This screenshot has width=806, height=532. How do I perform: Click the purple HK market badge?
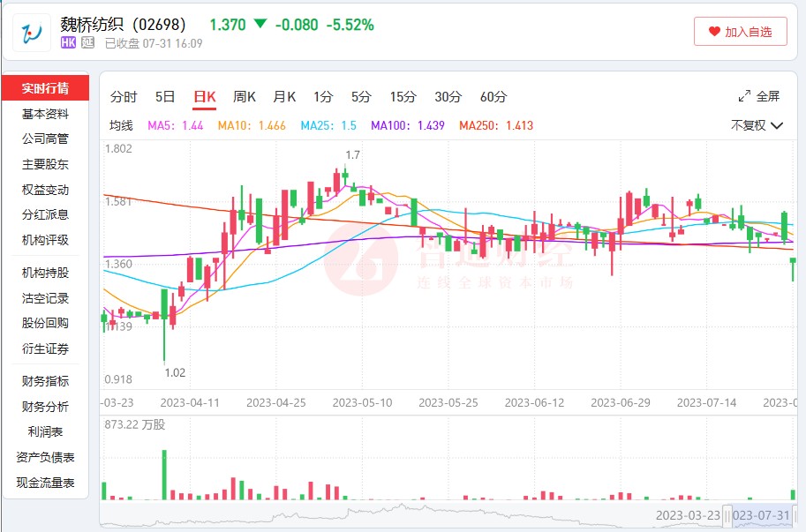click(x=68, y=42)
